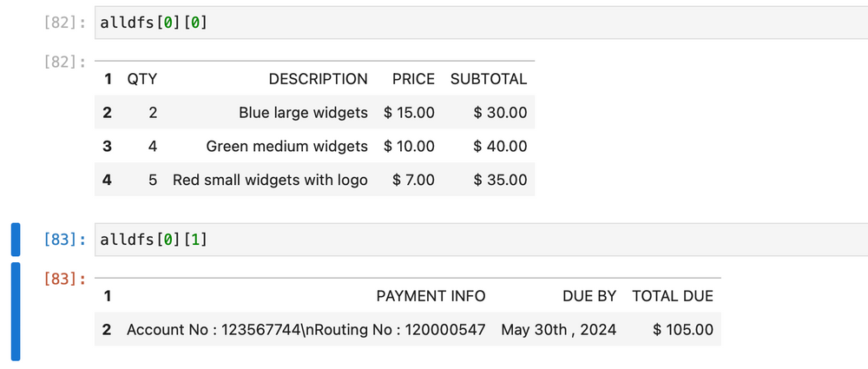Click the code cell containing alldfs[0][1]
This screenshot has height=369, width=868.
click(477, 240)
